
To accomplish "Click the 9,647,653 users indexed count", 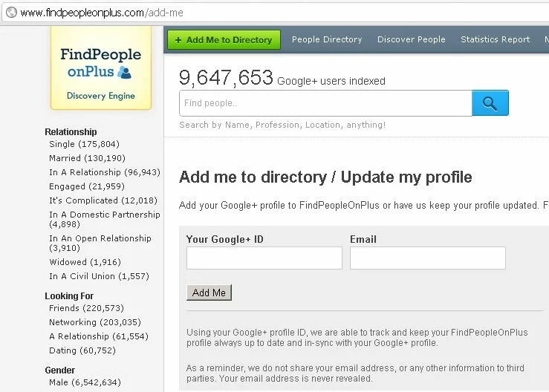I will (282, 77).
